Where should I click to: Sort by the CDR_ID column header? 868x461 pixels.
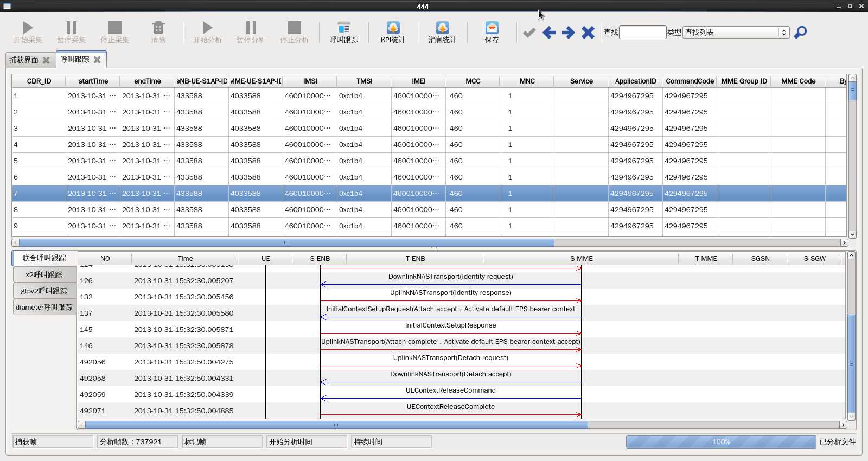(x=39, y=81)
